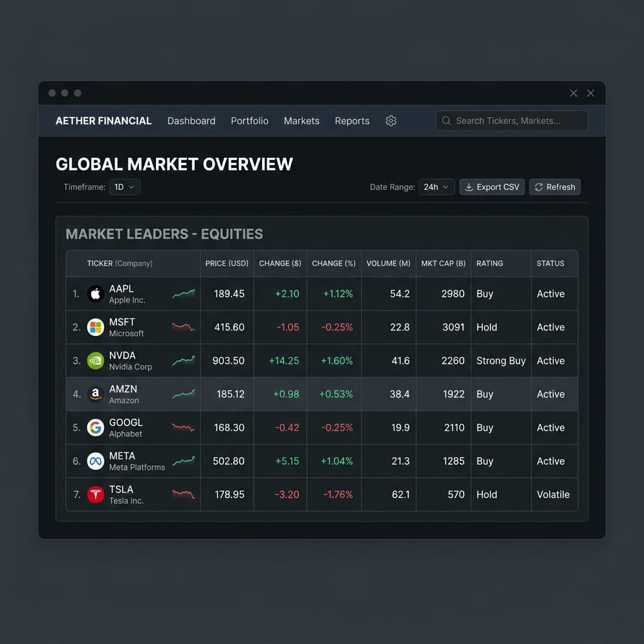Open the Dashboard tab
The height and width of the screenshot is (644, 644).
coord(191,121)
